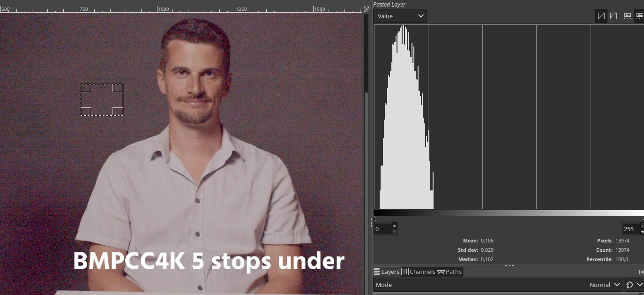Click the BMPCC4K 5 stops under caption

click(209, 261)
